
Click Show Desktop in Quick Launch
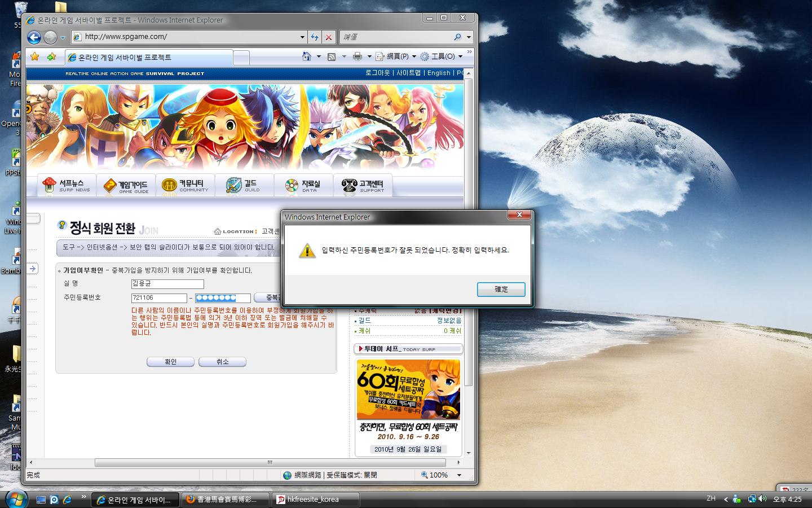41,500
